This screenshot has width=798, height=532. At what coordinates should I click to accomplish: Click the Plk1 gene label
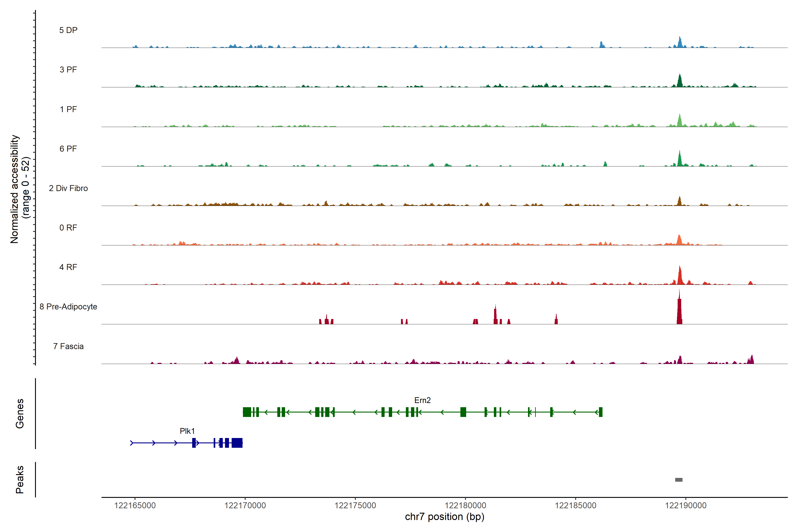click(x=187, y=431)
